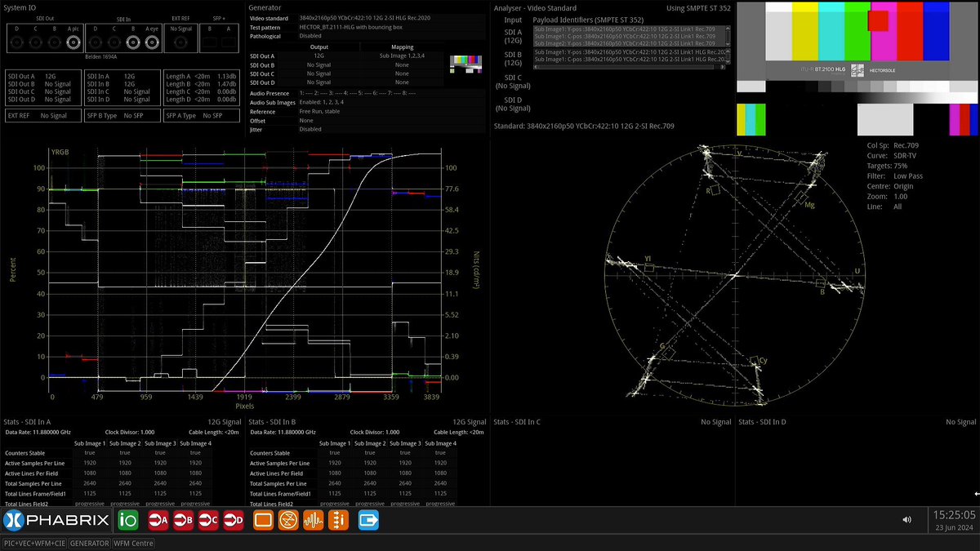
Task: Click the system clock 15:25:05
Action: pos(954,515)
